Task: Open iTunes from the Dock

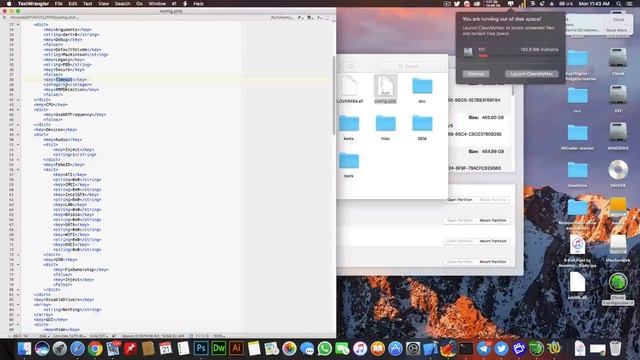Action: 360,349
